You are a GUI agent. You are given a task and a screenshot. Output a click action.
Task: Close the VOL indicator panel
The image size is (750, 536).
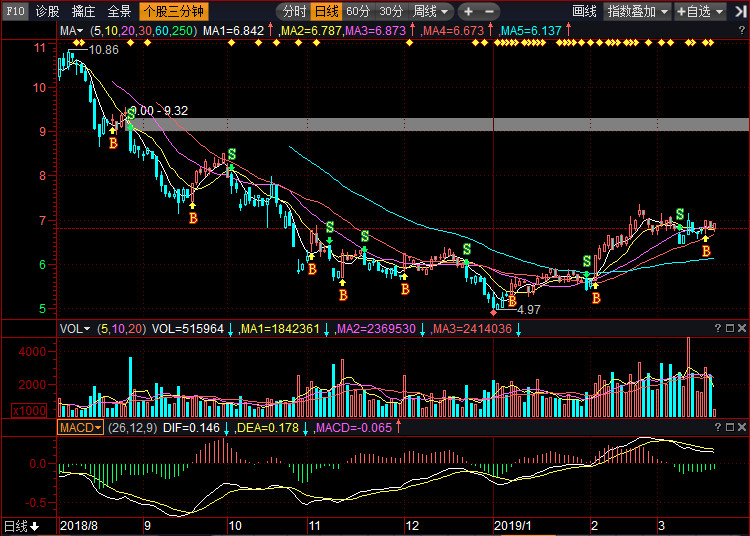742,328
